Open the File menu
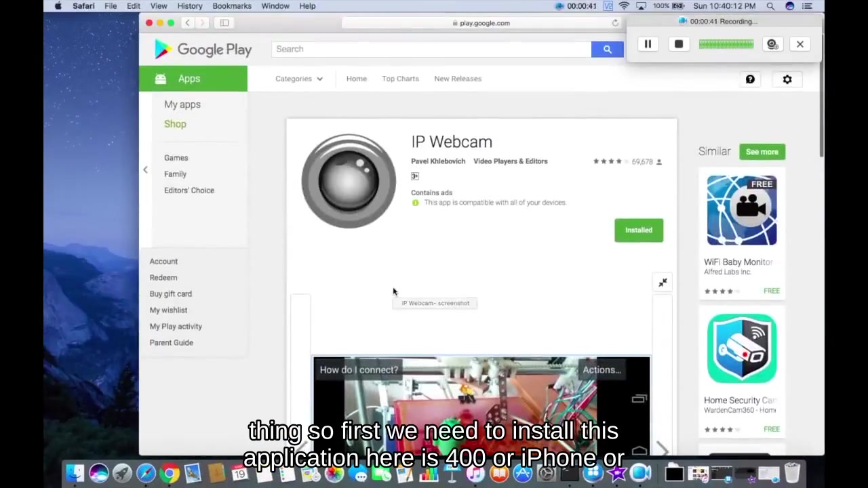The image size is (868, 488). pyautogui.click(x=111, y=6)
